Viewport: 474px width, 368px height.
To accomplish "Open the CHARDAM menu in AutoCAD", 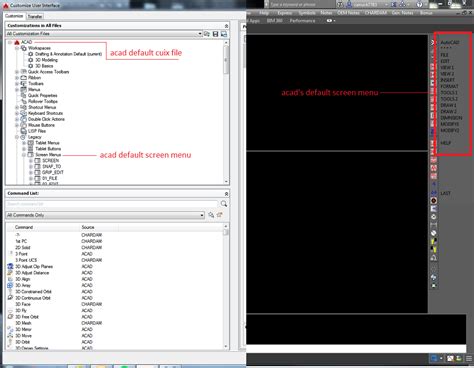I will click(376, 13).
